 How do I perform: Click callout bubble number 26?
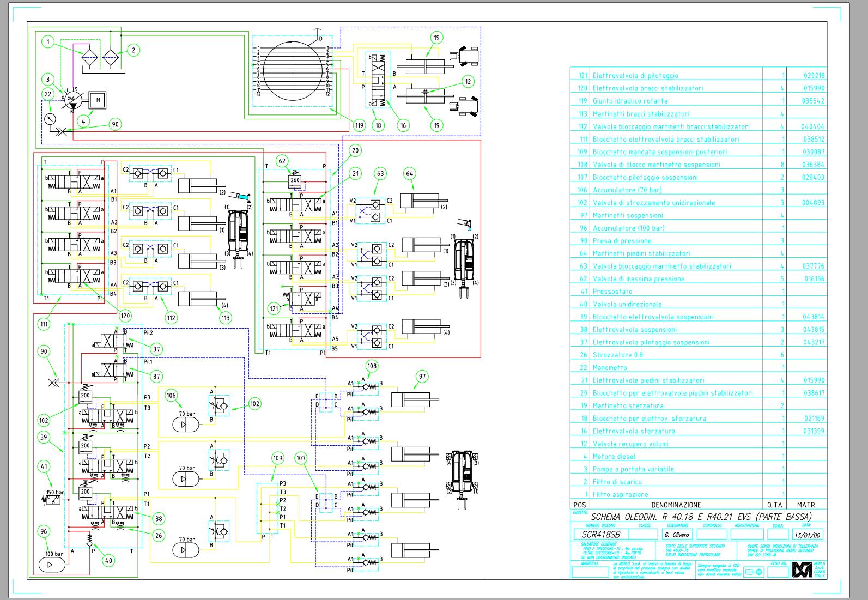coord(159,536)
